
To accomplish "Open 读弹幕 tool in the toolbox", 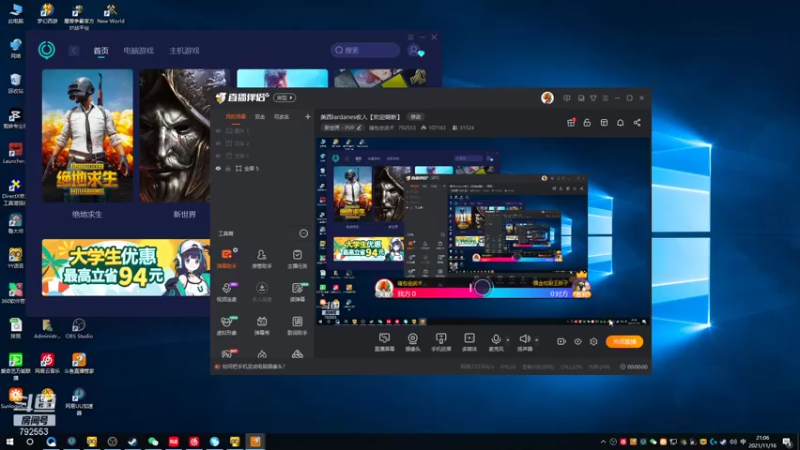I will [297, 292].
